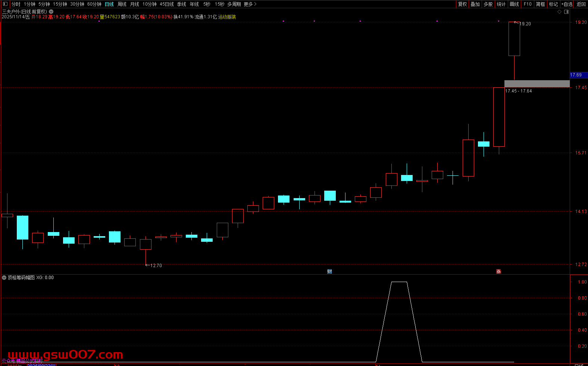Click the 标记 mark tool

(553, 4)
